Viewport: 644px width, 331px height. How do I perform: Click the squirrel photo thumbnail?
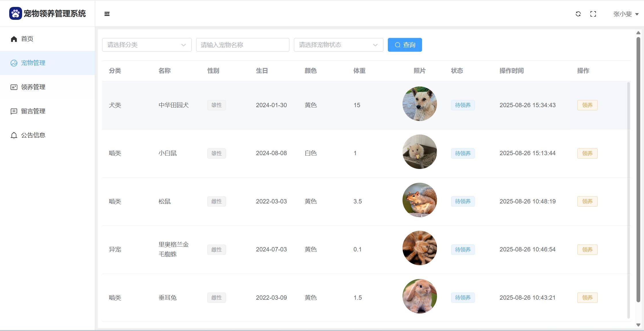coord(419,200)
